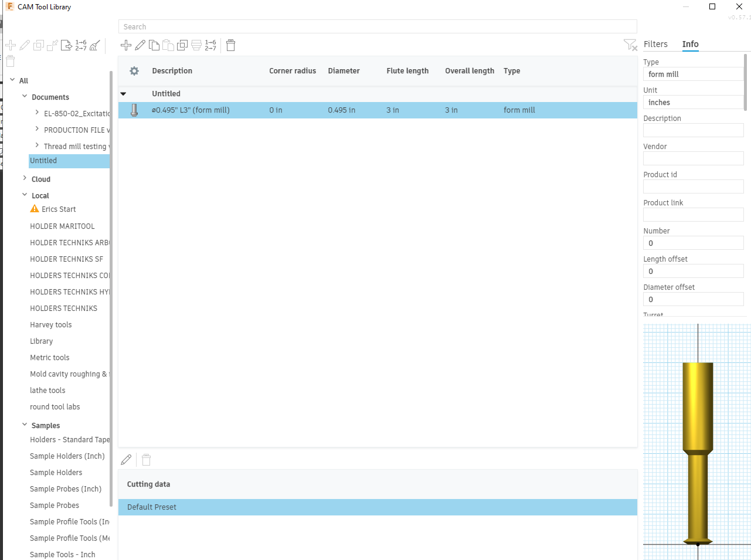This screenshot has height=560, width=751.
Task: Click the export library icon left of the broom
Action: tap(66, 45)
